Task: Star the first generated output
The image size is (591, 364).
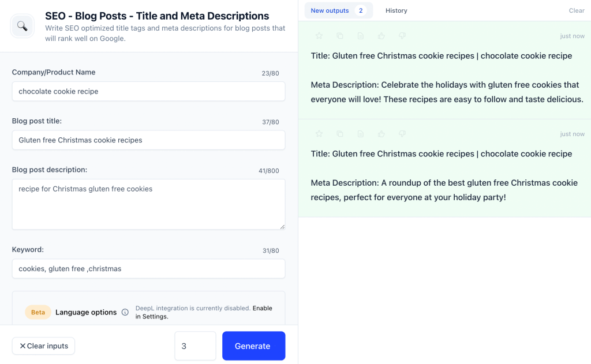Action: [319, 36]
